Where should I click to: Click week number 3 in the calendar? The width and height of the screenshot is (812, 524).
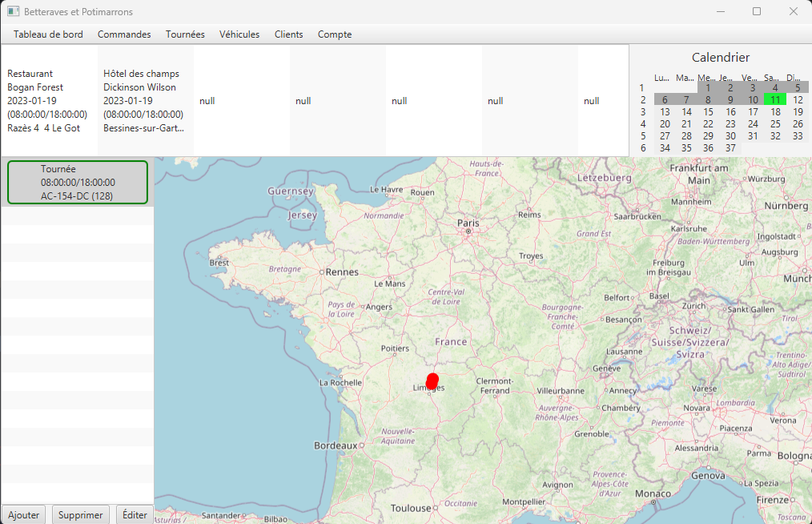point(643,111)
